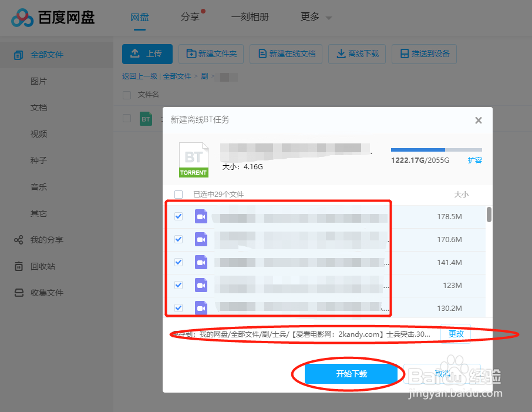Click the 推送到设备 button
Viewport: 532px width, 412px height.
[x=424, y=53]
